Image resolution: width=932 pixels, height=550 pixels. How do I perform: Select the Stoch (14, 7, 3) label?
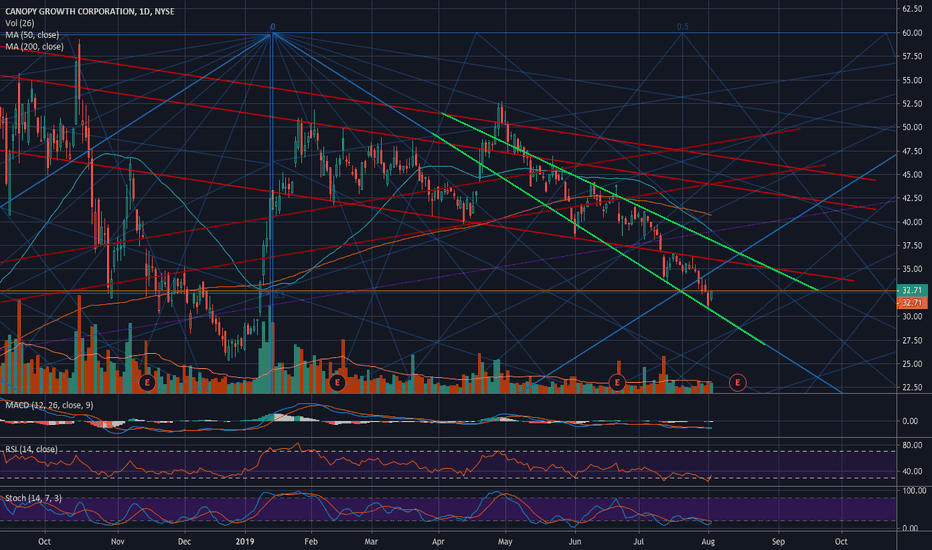33,498
